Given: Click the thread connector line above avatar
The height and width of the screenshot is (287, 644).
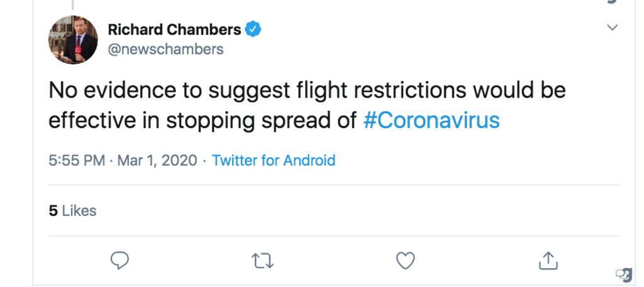Looking at the screenshot, I should pyautogui.click(x=73, y=4).
